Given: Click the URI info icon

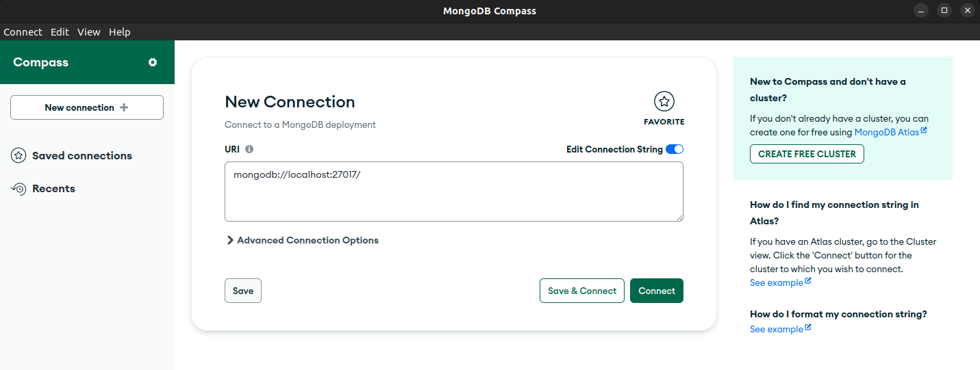Looking at the screenshot, I should (249, 149).
